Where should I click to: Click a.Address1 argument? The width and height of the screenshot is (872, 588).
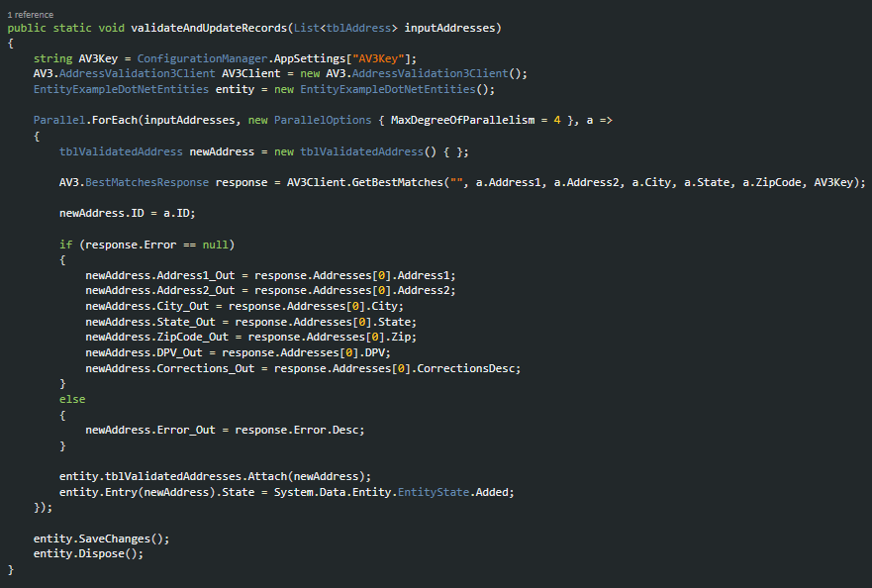pos(508,182)
